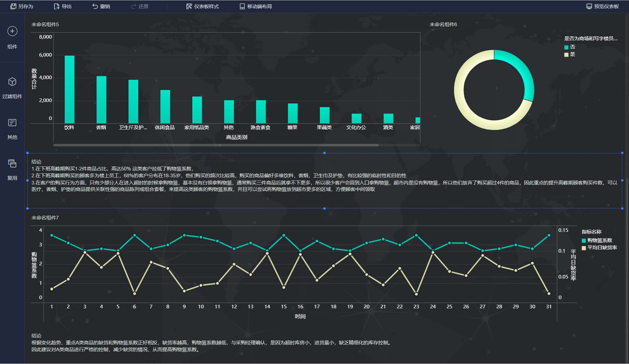Click the bar chart horizontal scrollbar
The height and width of the screenshot is (364, 629).
pos(216,145)
